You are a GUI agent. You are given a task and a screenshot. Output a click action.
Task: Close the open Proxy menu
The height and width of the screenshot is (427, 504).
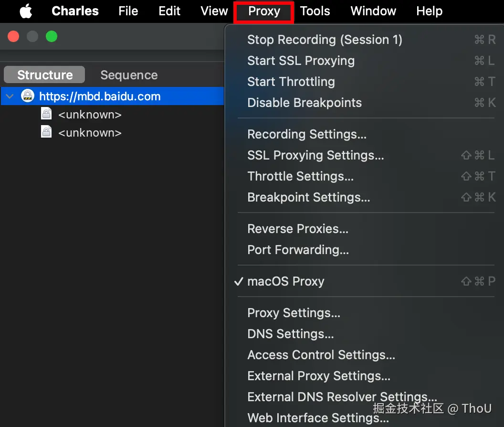coord(264,12)
